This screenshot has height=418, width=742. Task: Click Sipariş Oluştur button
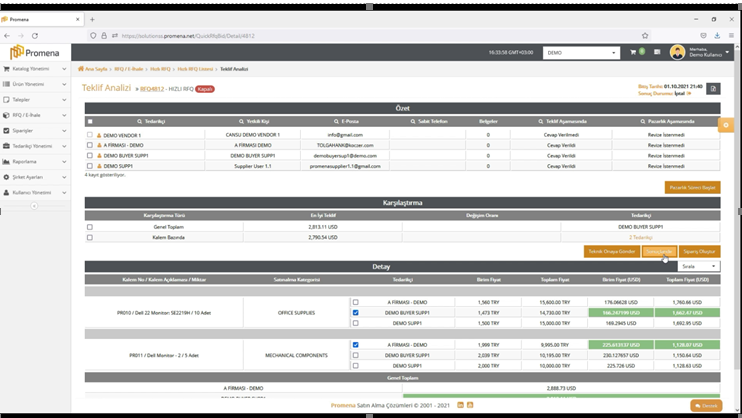point(699,251)
